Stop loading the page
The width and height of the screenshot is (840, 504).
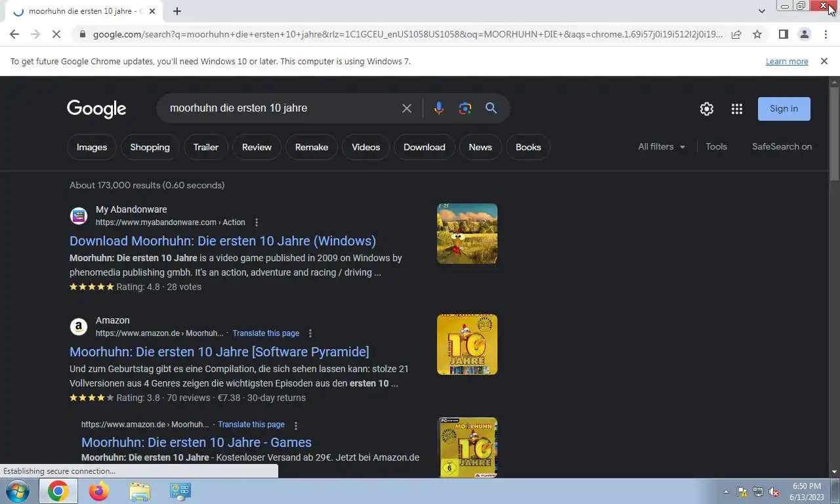56,34
